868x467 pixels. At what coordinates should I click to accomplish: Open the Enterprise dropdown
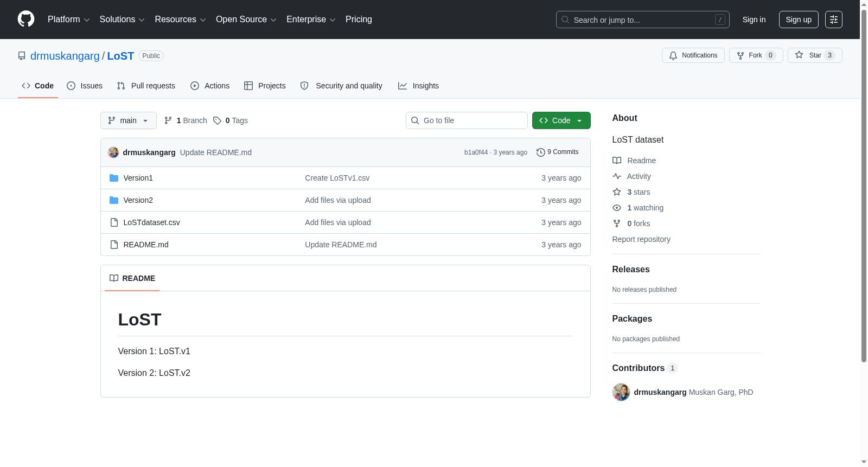point(311,20)
